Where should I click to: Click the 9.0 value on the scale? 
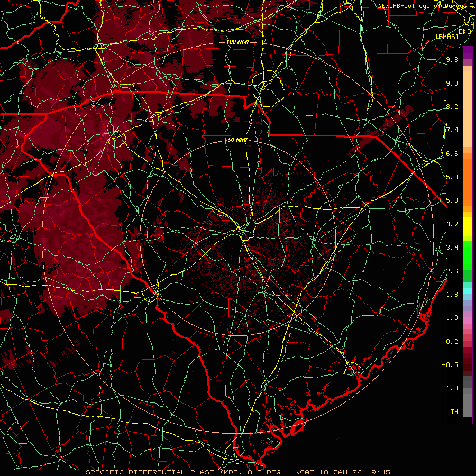[x=452, y=84]
